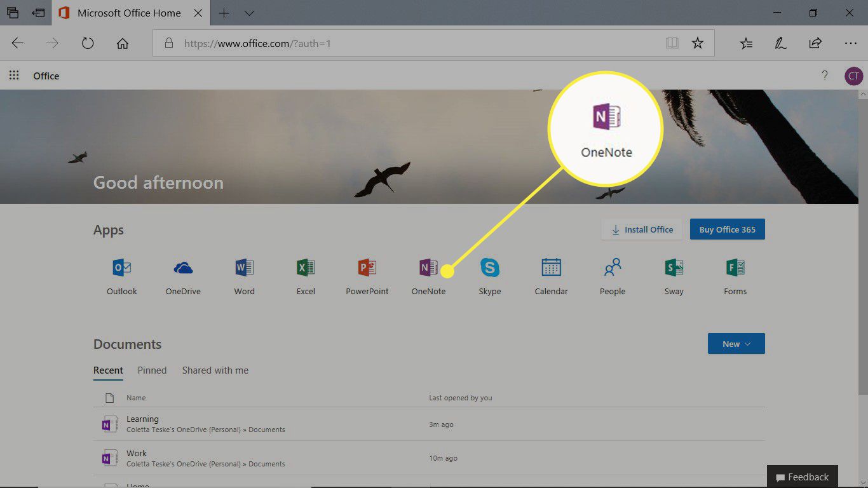868x488 pixels.
Task: Open a new browser tab
Action: [224, 13]
